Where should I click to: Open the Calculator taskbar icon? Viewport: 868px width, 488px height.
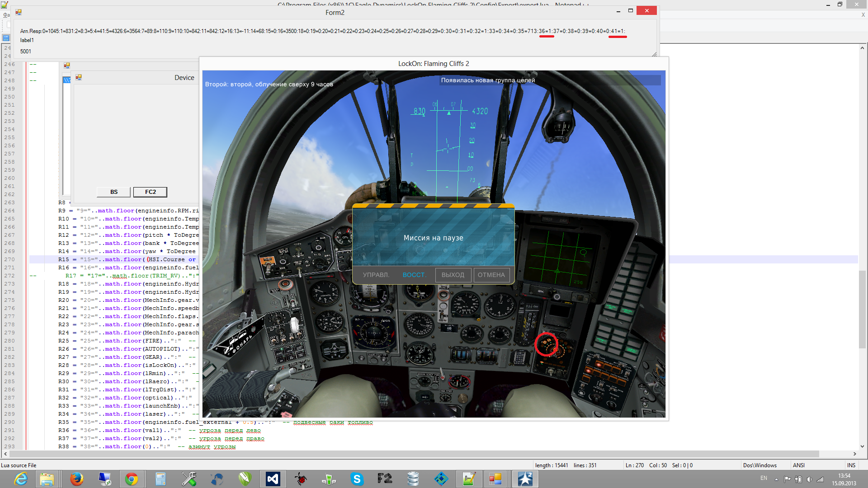pyautogui.click(x=160, y=479)
